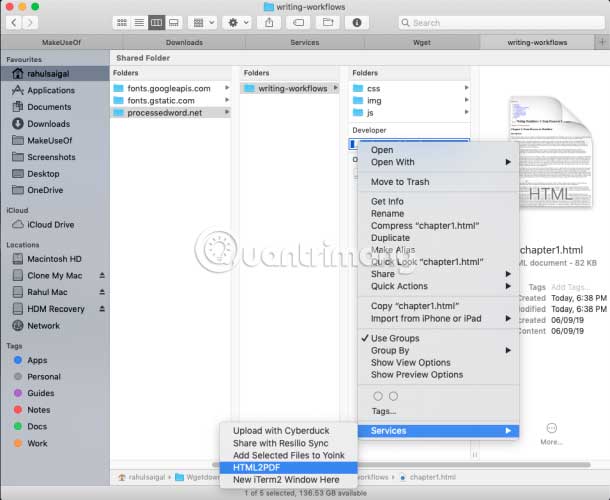Switch to the MakeUseOf tab
The image size is (610, 500).
click(61, 42)
